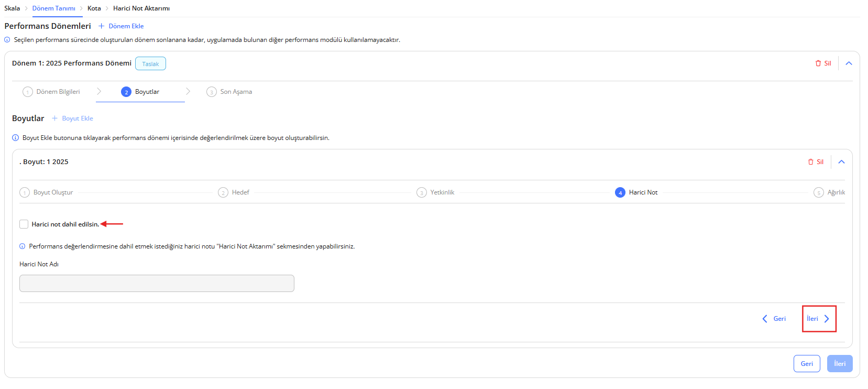Screen dimensions: 868x389
Task: Click the Taslak status badge
Action: [x=150, y=64]
